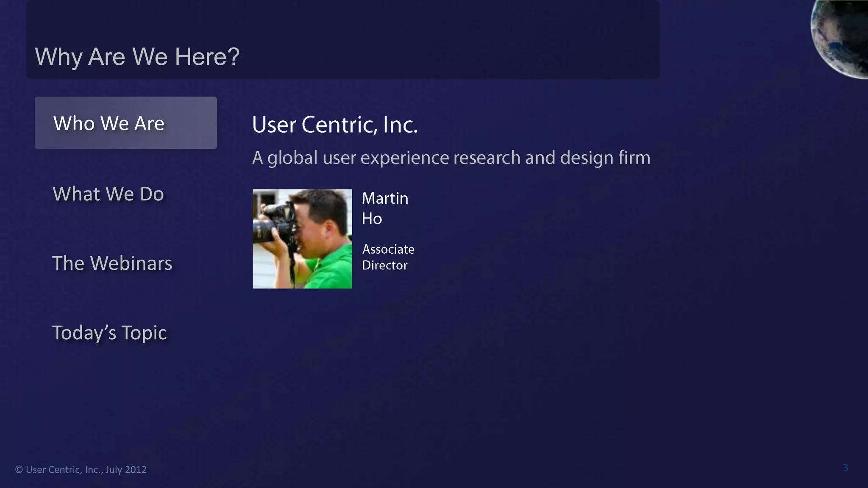Viewport: 868px width, 488px height.
Task: Open the What We Do section
Action: click(x=108, y=194)
